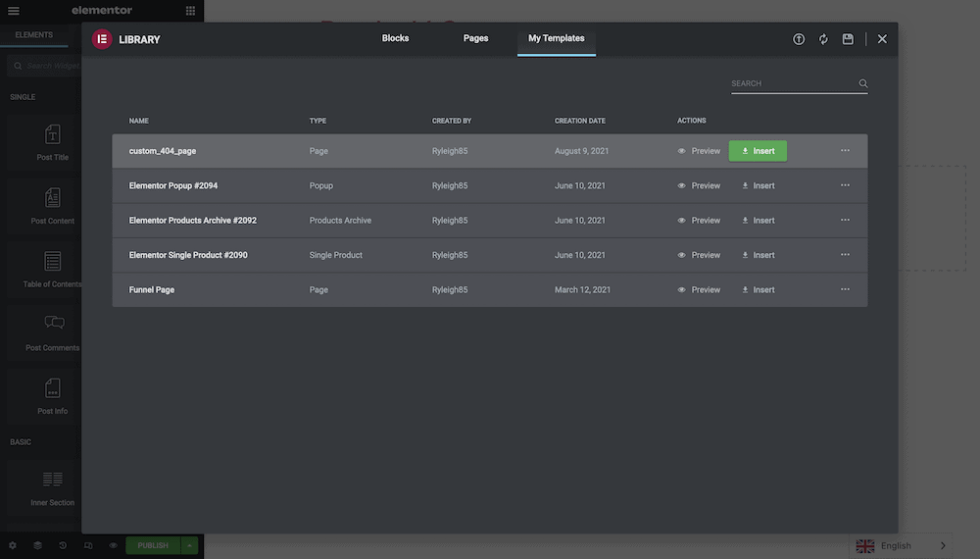980x559 pixels.
Task: Click the search magnifier icon in library
Action: (x=863, y=83)
